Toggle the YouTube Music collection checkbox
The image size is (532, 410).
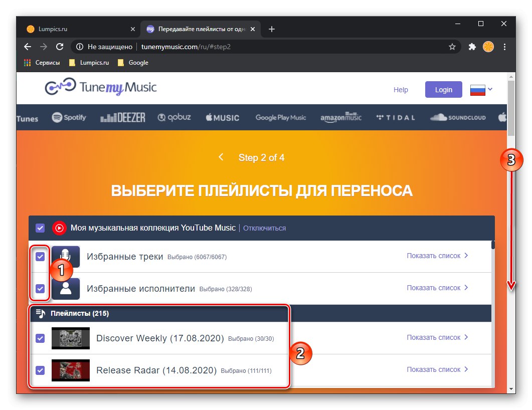tap(40, 228)
